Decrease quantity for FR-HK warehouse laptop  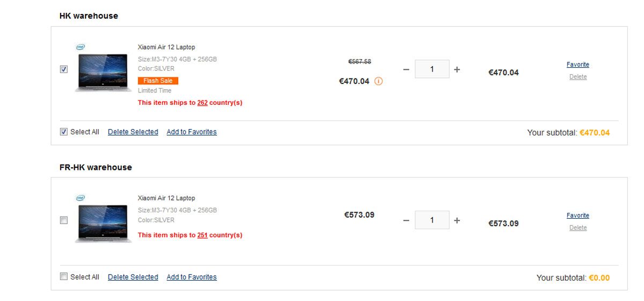coord(406,220)
